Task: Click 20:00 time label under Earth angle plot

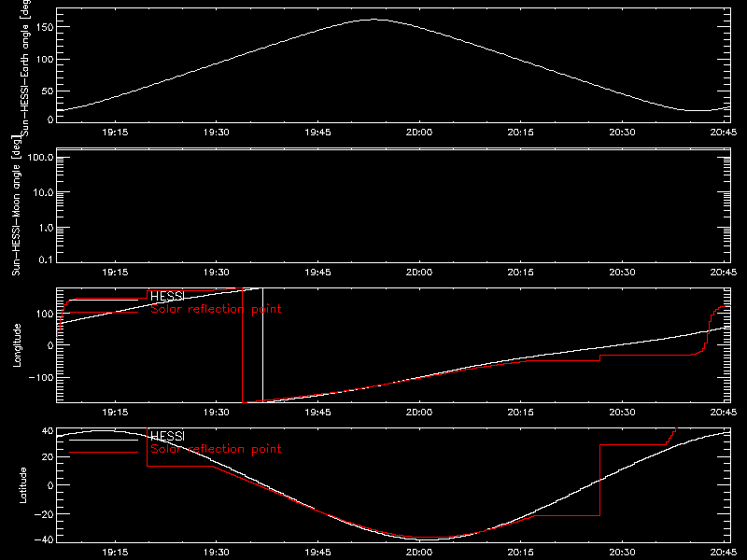Action: (x=419, y=133)
